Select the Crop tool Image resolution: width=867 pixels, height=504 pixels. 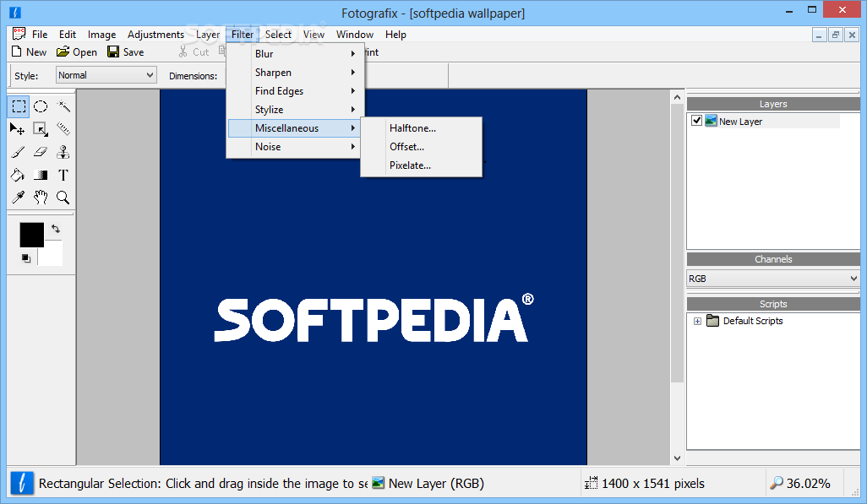point(41,129)
